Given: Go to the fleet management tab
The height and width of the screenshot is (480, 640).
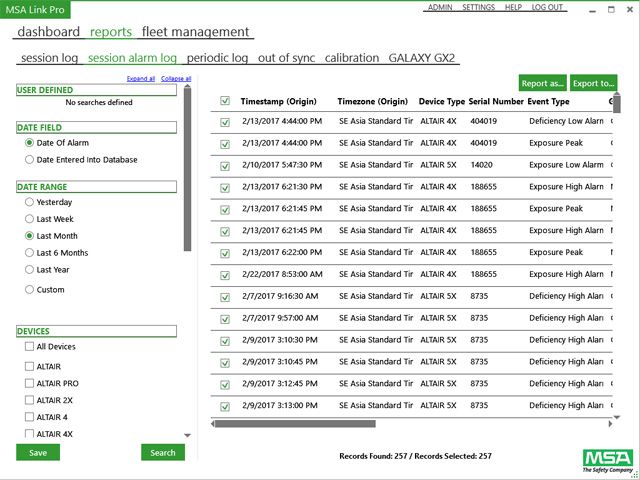Looking at the screenshot, I should tap(195, 32).
